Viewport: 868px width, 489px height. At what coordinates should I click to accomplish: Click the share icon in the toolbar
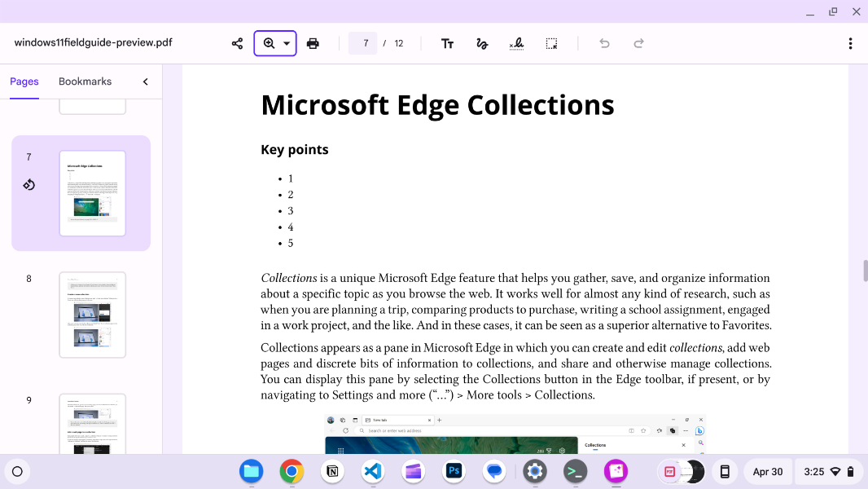(x=237, y=43)
